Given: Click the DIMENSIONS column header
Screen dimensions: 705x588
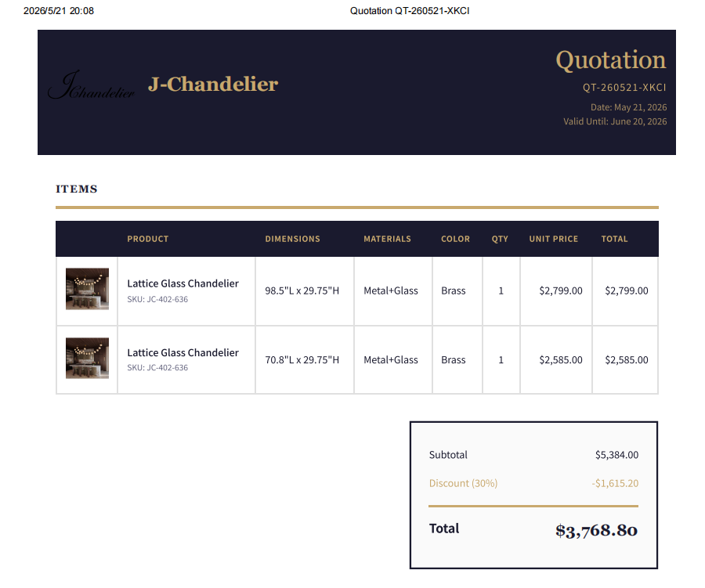Looking at the screenshot, I should [292, 239].
